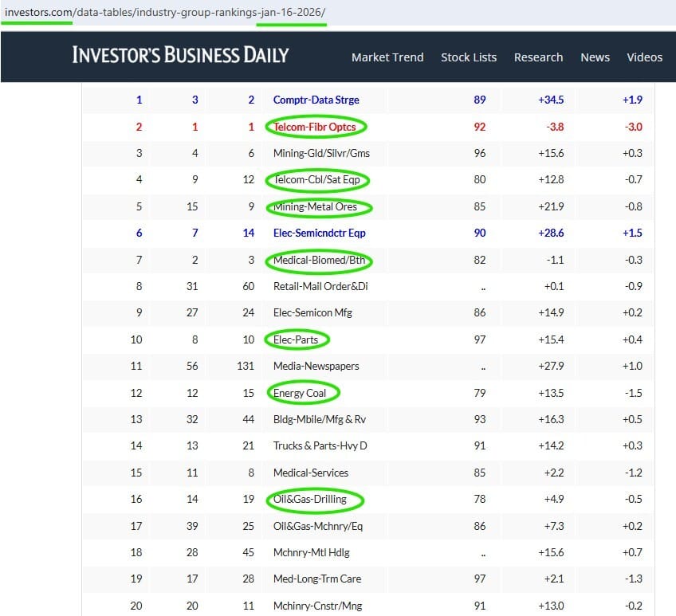Select the Telcom-Fibr Optcs group name

click(314, 128)
